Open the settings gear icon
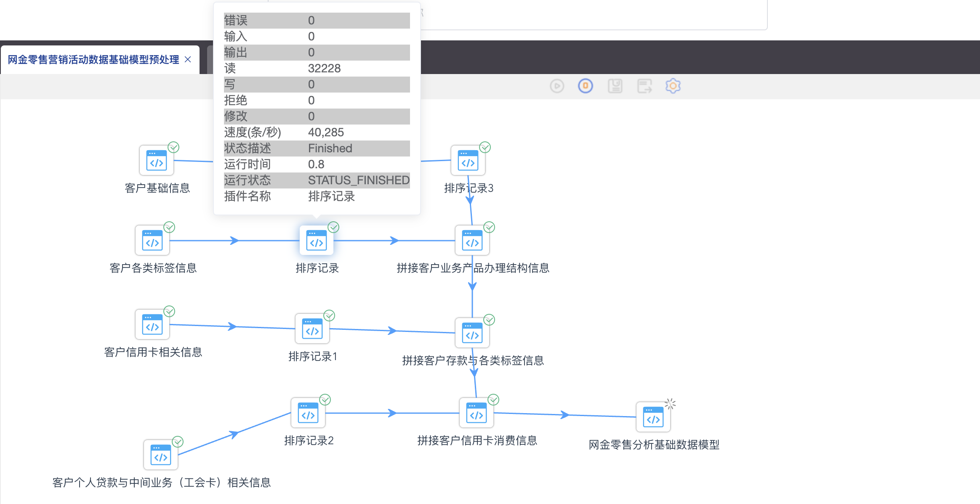 click(673, 86)
